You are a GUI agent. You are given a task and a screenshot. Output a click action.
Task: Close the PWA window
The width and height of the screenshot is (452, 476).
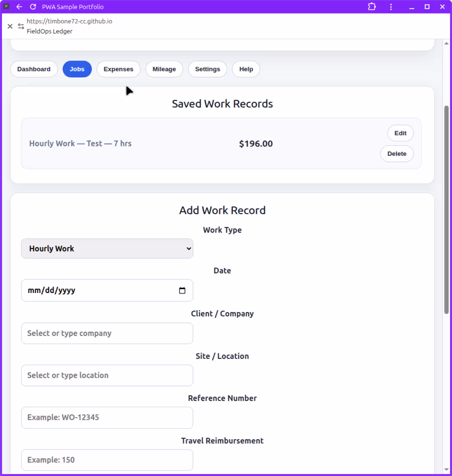[x=442, y=7]
